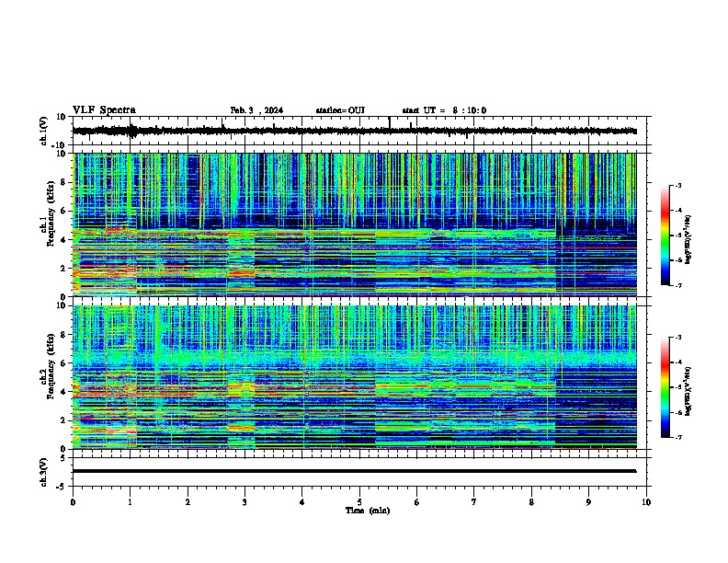Click the ch.2 frequency axis "8" tick label
Screen dimensions: 728x563
[x=63, y=335]
